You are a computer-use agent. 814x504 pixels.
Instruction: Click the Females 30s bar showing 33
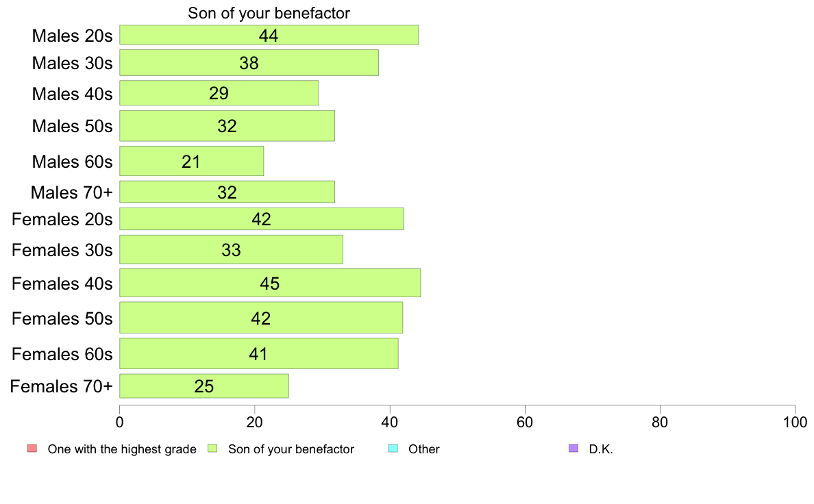tap(231, 250)
